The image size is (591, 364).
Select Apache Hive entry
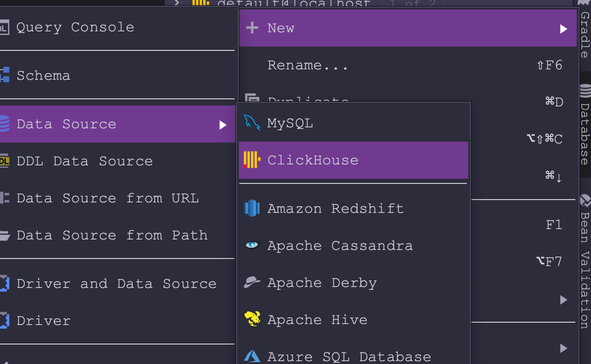pos(353,319)
